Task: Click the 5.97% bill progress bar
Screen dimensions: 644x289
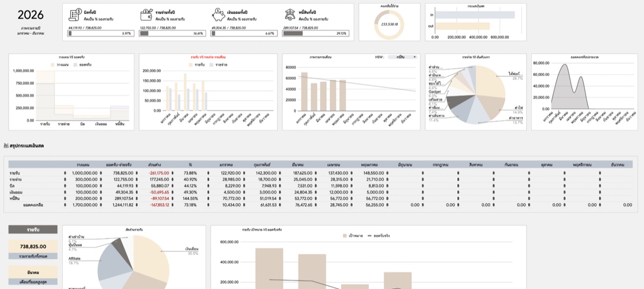Action: click(x=100, y=33)
